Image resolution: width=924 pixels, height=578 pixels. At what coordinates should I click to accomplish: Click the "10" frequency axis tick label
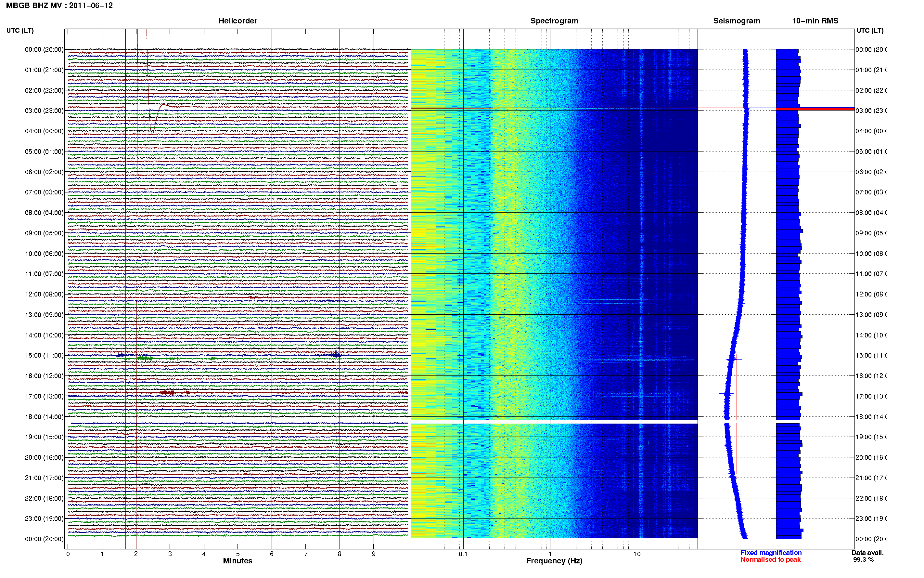[x=637, y=554]
